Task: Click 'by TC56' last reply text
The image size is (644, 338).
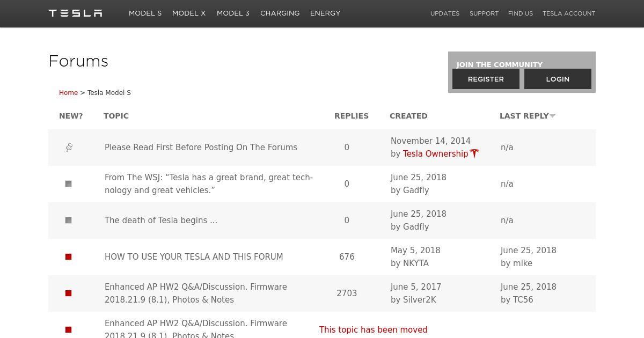Action: 517,300
